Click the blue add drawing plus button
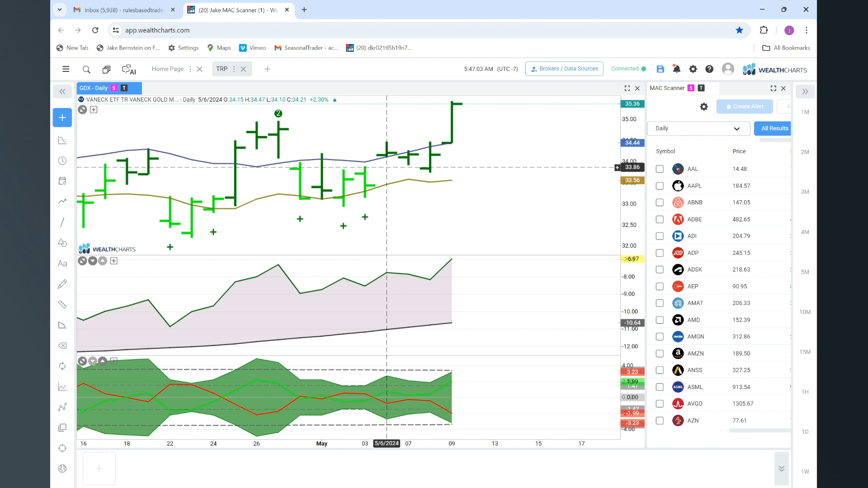Viewport: 868px width, 488px height. (x=62, y=117)
